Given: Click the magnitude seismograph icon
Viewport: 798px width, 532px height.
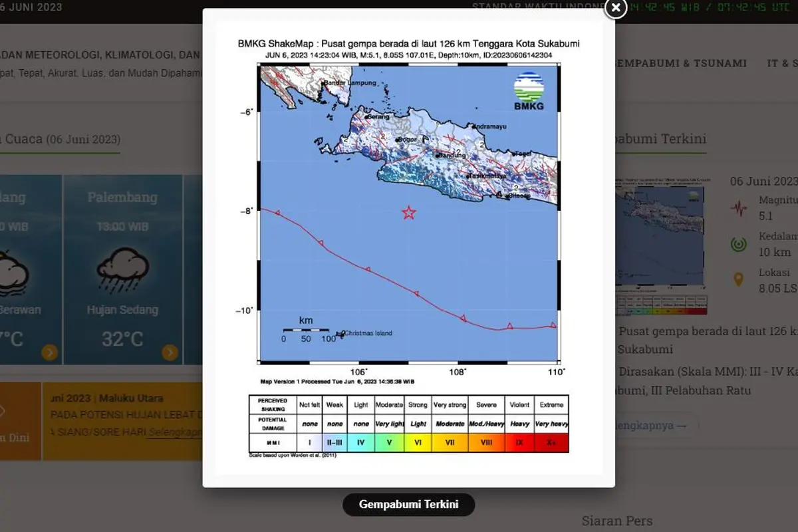Looking at the screenshot, I should [739, 209].
